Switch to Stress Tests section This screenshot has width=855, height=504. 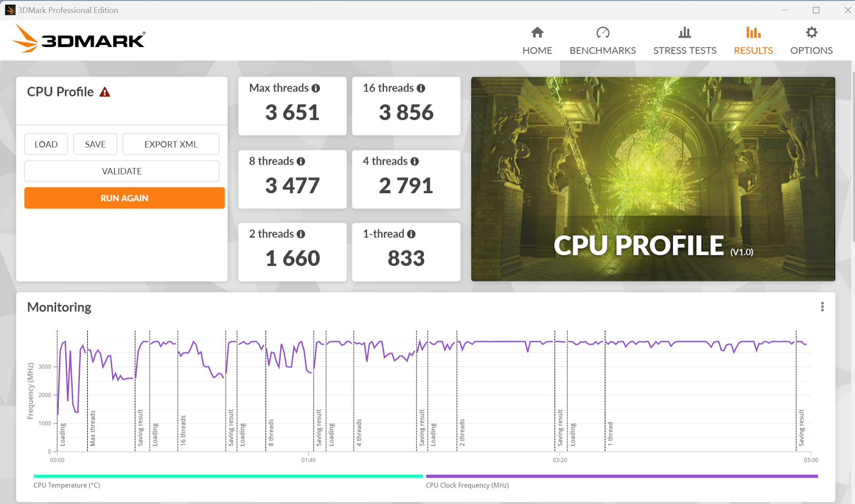[x=685, y=41]
